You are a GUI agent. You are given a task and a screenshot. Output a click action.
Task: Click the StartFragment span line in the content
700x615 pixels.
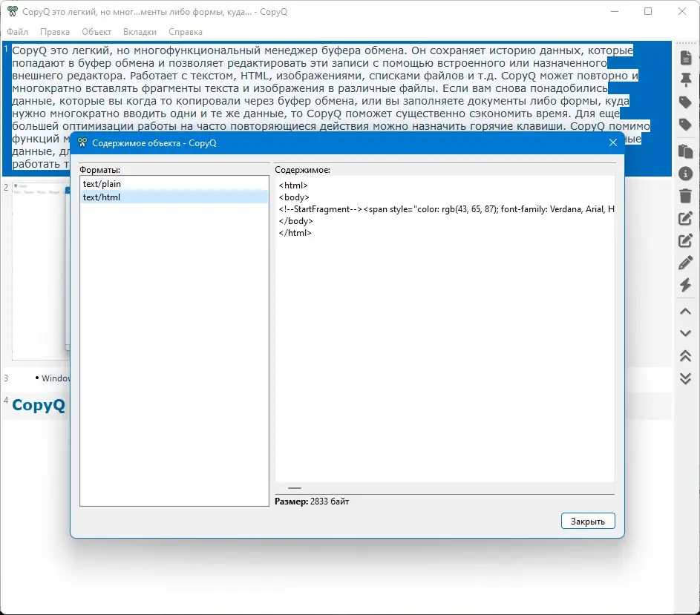point(446,209)
